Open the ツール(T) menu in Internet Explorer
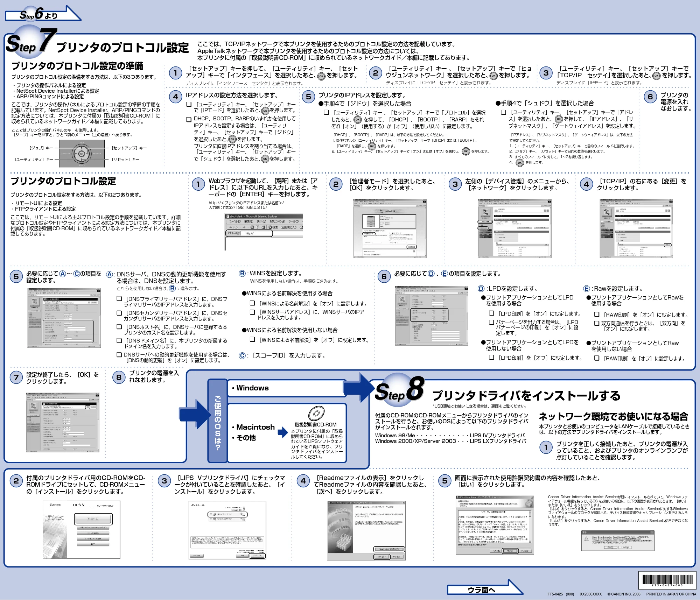The width and height of the screenshot is (700, 600). (293, 221)
